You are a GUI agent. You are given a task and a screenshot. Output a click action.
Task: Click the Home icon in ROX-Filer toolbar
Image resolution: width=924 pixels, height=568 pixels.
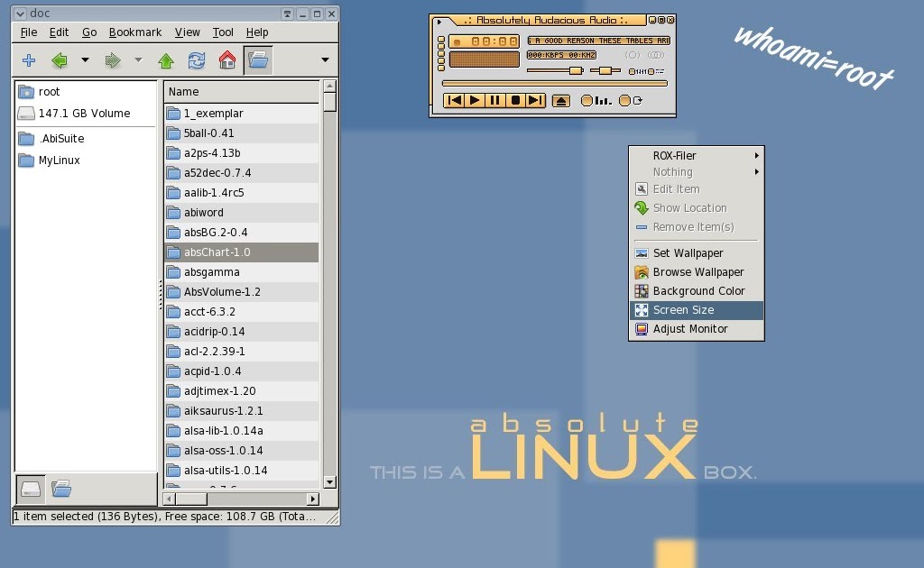pos(227,60)
